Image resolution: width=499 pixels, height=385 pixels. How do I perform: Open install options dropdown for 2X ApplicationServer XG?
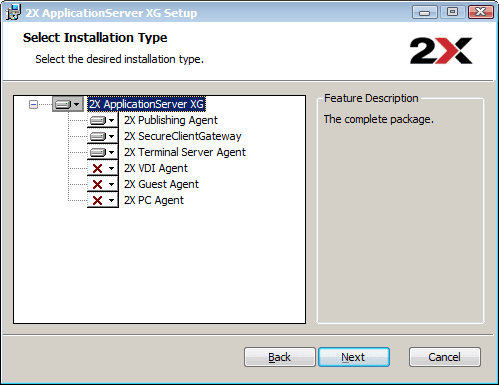pos(68,104)
